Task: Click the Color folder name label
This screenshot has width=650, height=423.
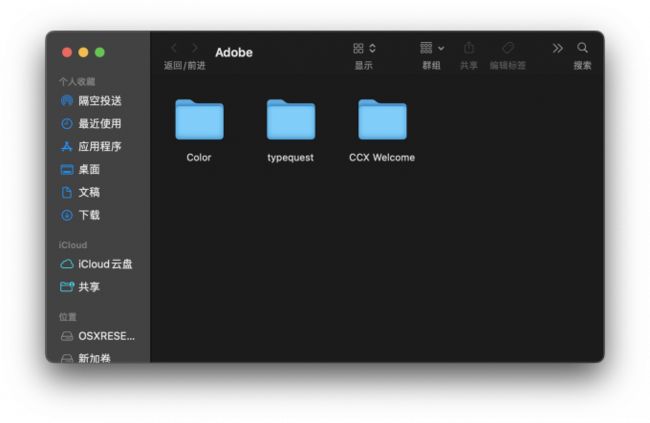Action: 199,158
